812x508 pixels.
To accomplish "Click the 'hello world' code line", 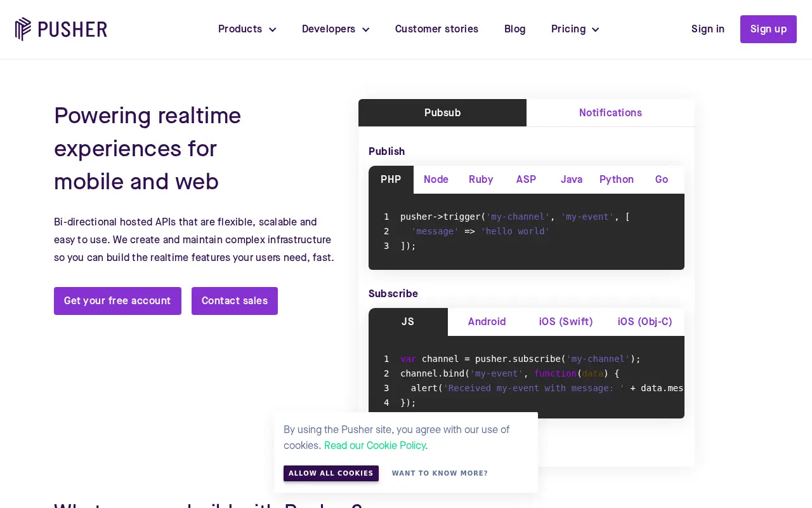I will [x=480, y=231].
